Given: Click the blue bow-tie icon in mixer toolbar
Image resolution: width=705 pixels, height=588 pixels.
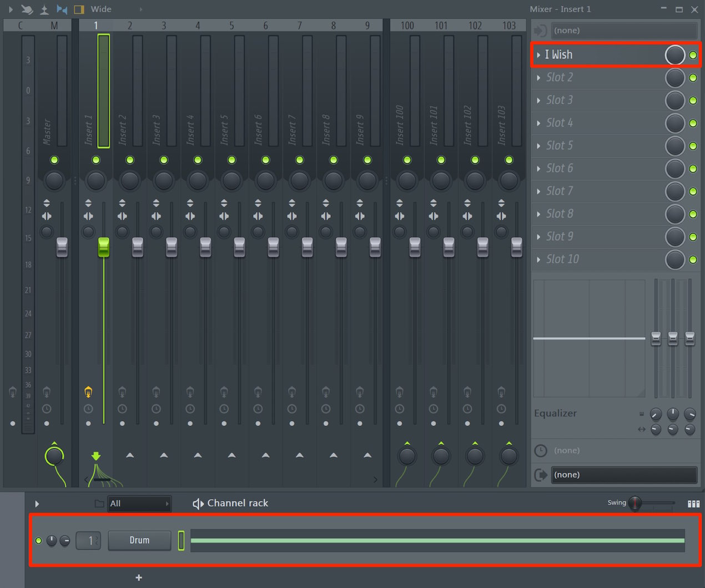Looking at the screenshot, I should point(62,9).
